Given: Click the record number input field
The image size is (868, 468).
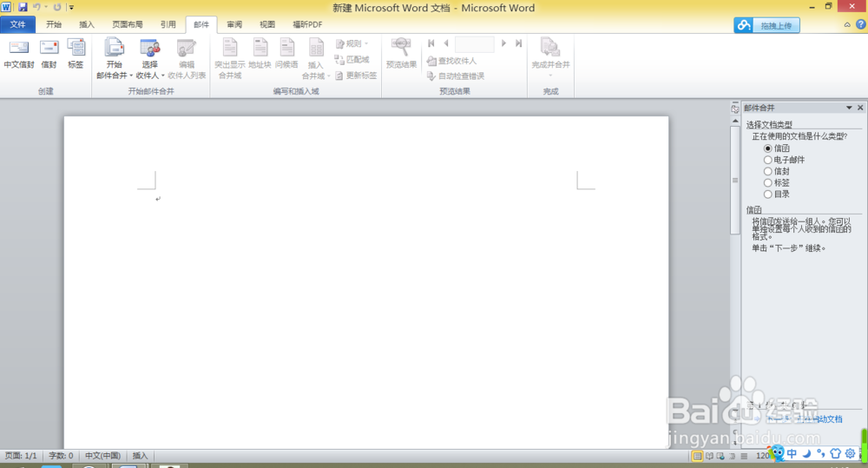Looking at the screenshot, I should [475, 43].
